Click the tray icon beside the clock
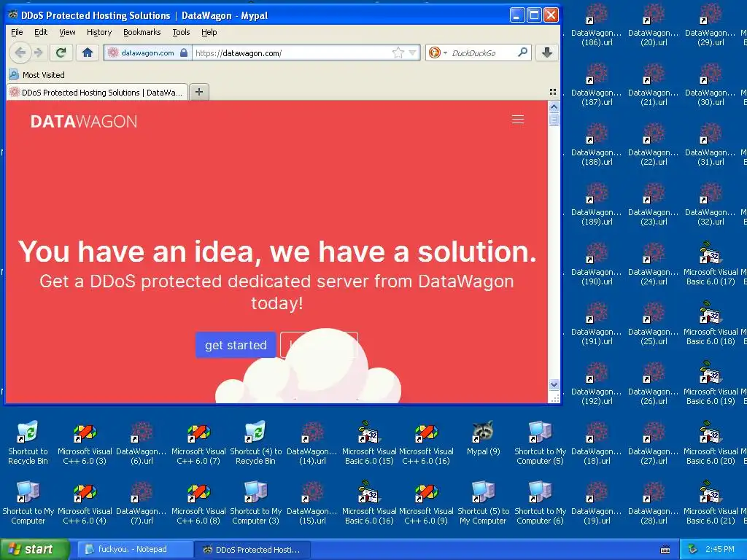 pos(693,550)
